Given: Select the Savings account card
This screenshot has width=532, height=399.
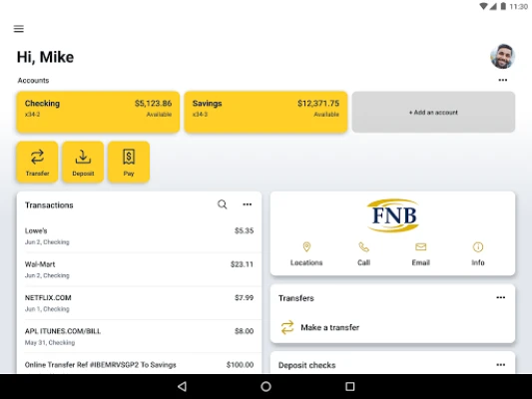Looking at the screenshot, I should (266, 112).
